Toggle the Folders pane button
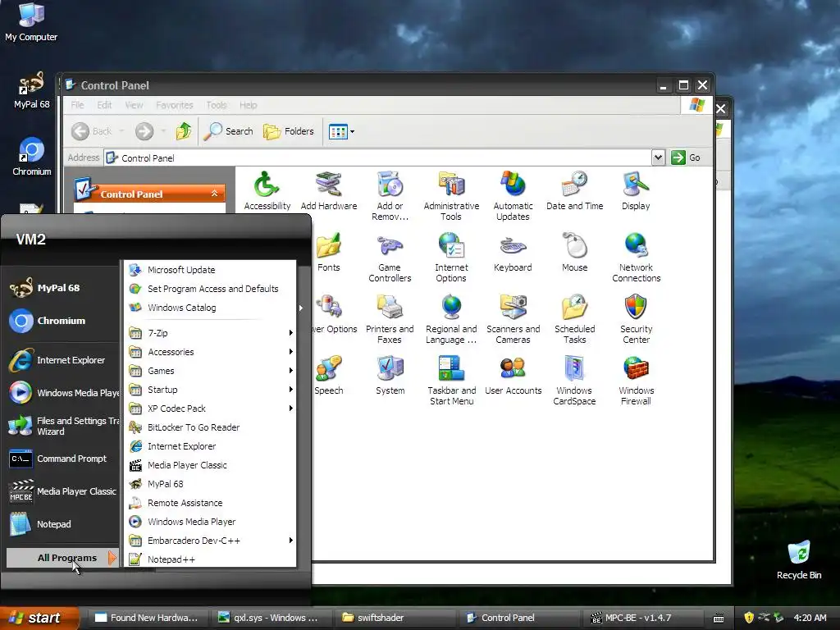 coord(289,131)
